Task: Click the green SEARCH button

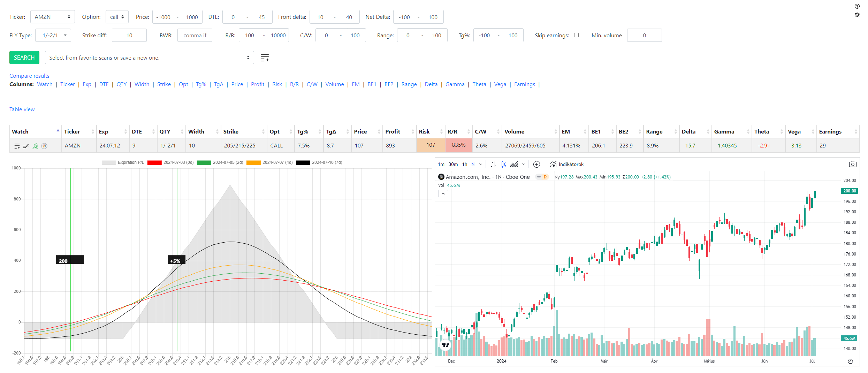Action: [24, 58]
